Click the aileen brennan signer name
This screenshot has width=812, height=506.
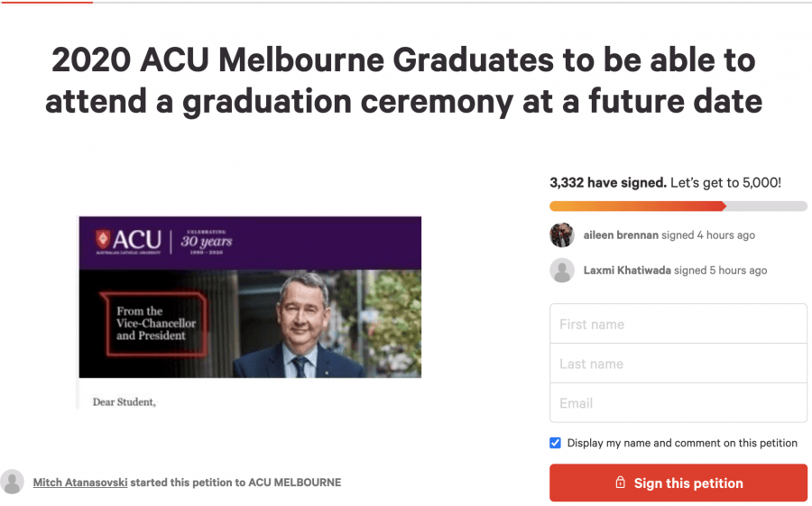click(x=621, y=235)
